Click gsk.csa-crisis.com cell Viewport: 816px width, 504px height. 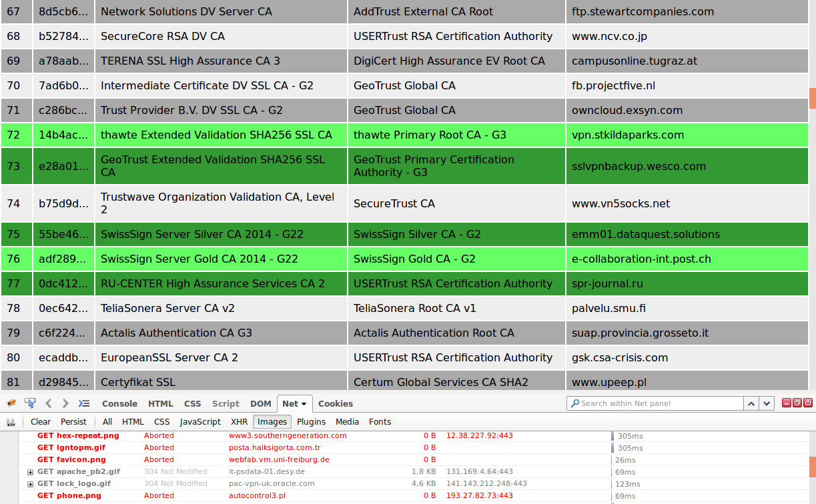click(x=687, y=358)
